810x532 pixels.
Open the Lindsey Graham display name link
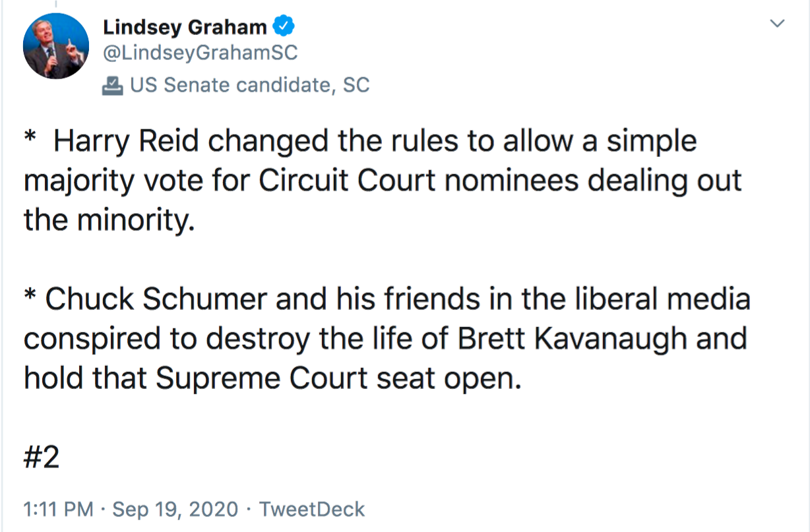tap(185, 27)
